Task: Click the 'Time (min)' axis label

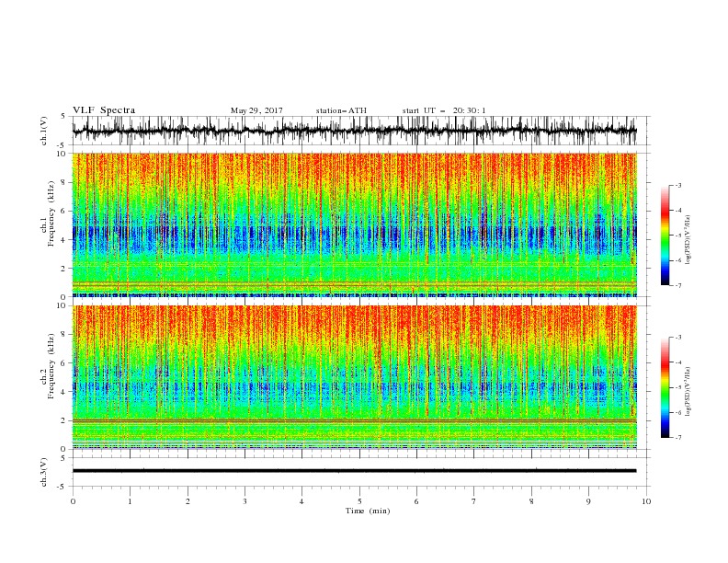Action: pyautogui.click(x=368, y=511)
